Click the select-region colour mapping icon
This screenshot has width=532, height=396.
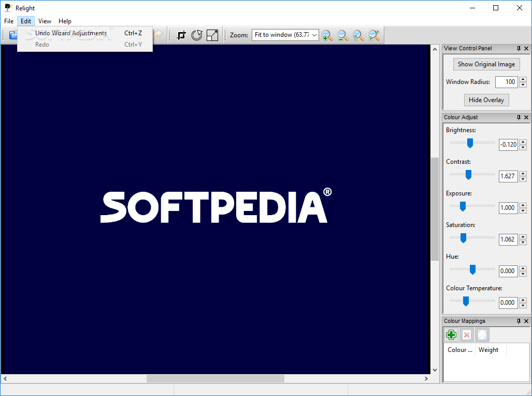click(x=482, y=335)
